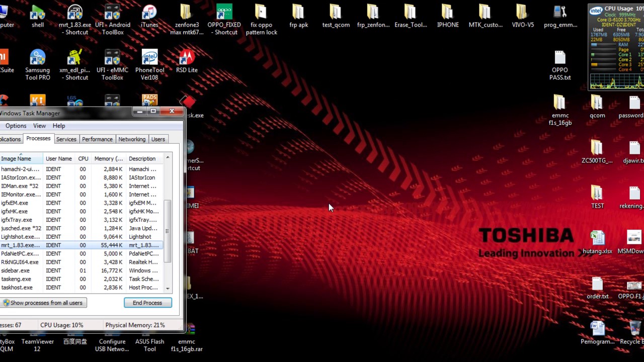
Task: Open the qcom folder icon
Action: 597,107
